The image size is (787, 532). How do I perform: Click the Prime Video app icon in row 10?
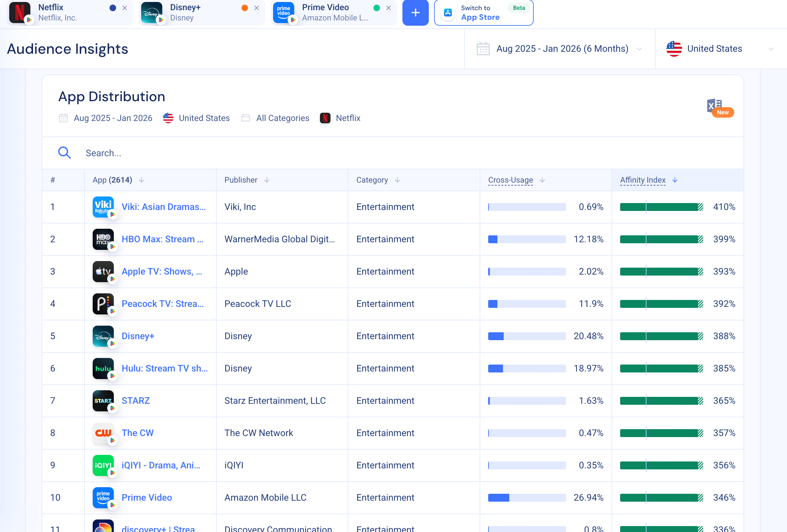[x=103, y=497]
